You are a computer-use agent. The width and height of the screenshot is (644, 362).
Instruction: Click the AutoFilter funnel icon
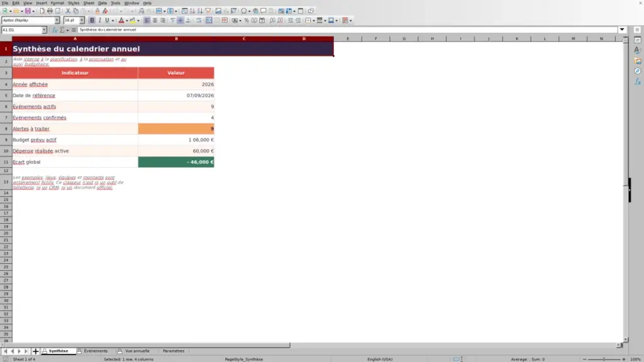pyautogui.click(x=208, y=11)
